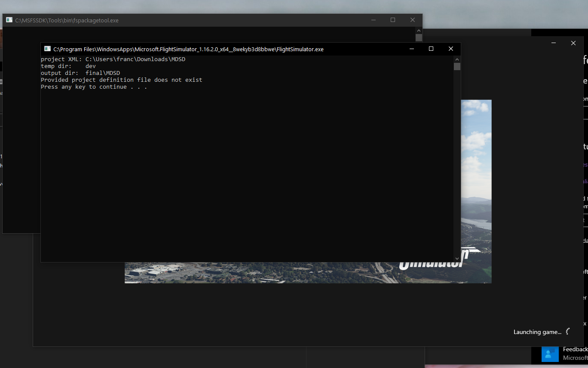Viewport: 588px width, 368px height.
Task: Click the FlightSimulator.exe console title bar path
Action: pos(188,49)
